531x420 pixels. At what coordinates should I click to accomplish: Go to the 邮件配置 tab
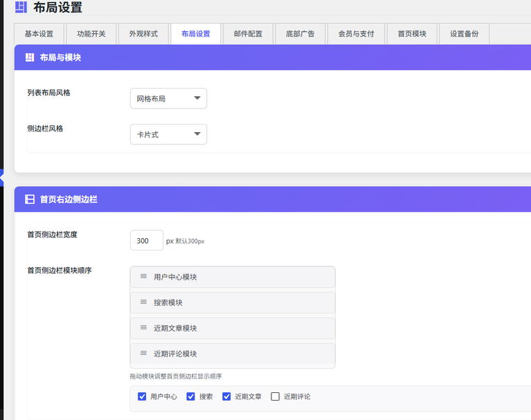248,34
